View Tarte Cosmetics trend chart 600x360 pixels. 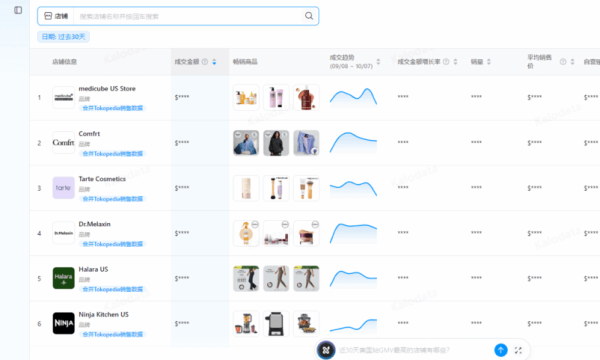click(353, 189)
